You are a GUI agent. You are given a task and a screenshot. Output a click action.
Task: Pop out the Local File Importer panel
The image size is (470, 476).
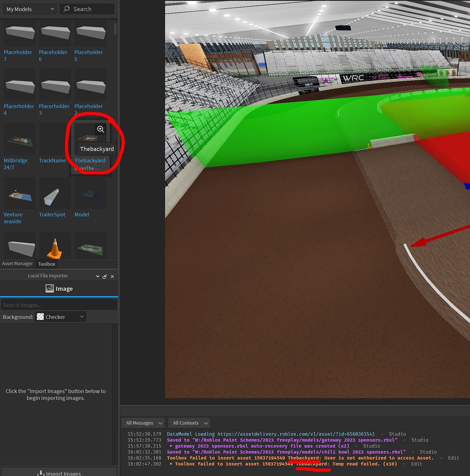[x=104, y=276]
